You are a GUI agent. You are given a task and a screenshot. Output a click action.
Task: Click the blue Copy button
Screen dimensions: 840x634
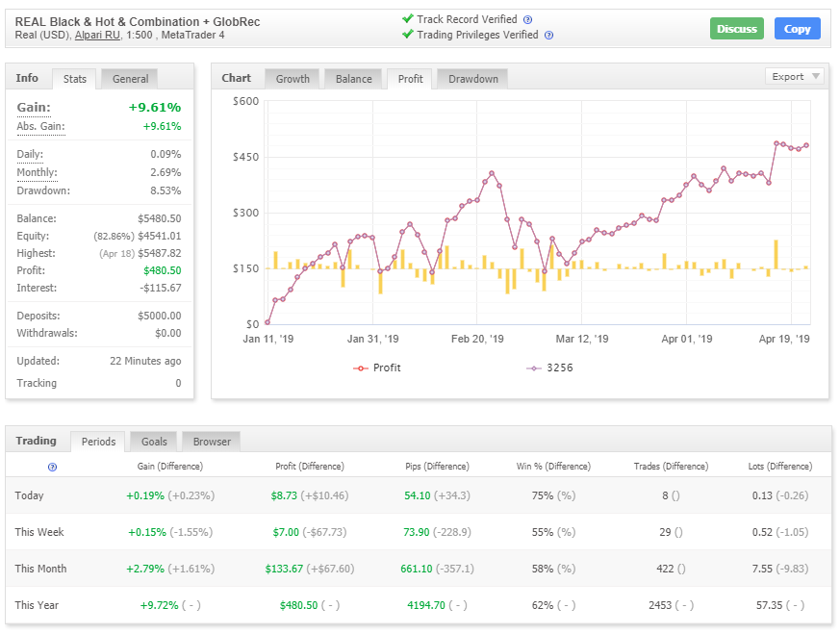(797, 29)
